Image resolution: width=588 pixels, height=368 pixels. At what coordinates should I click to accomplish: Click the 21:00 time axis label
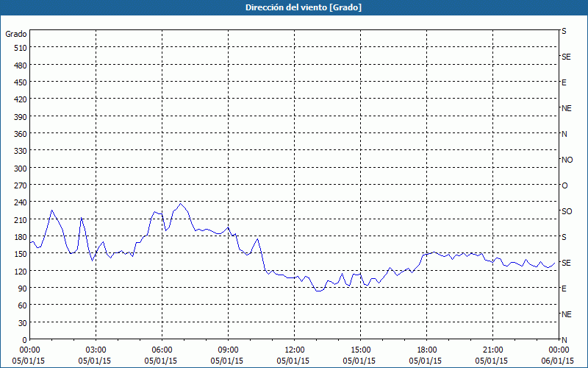click(x=492, y=350)
